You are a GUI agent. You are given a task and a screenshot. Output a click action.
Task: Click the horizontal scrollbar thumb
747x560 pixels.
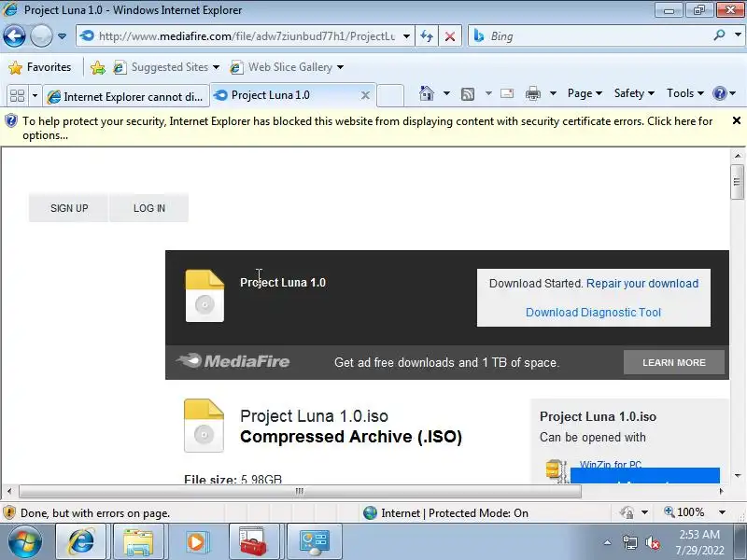[x=300, y=491]
